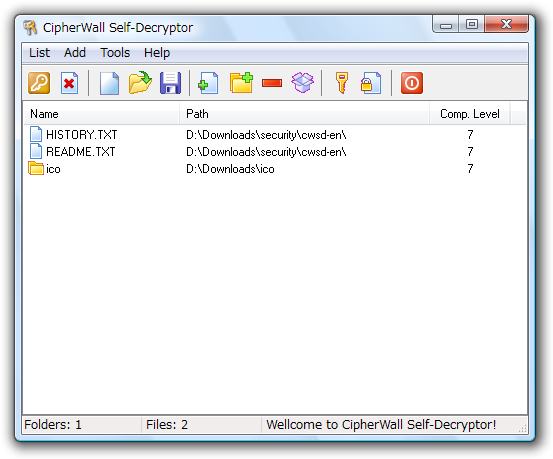This screenshot has width=553, height=459.
Task: Add a folder with the folder plus icon
Action: tap(241, 83)
